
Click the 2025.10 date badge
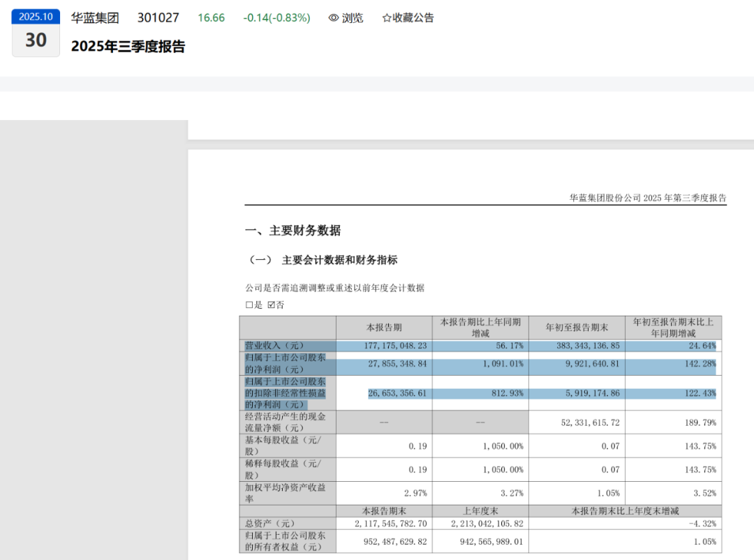36,17
